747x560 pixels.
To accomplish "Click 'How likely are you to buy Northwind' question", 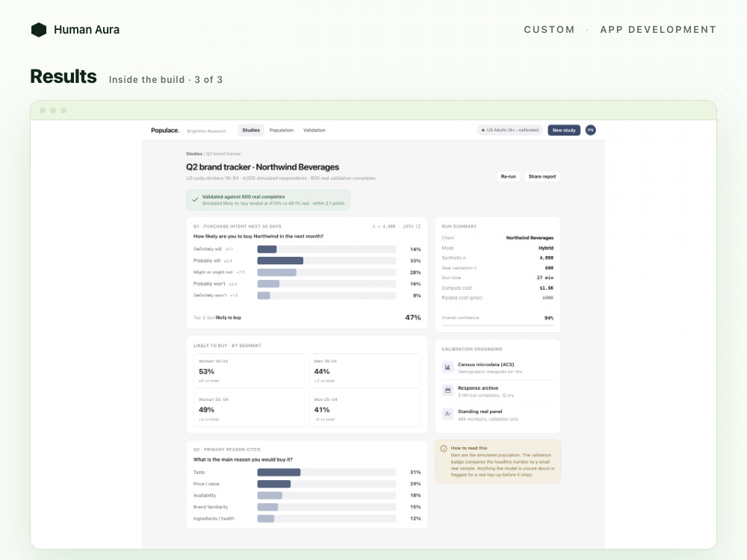I will click(258, 236).
